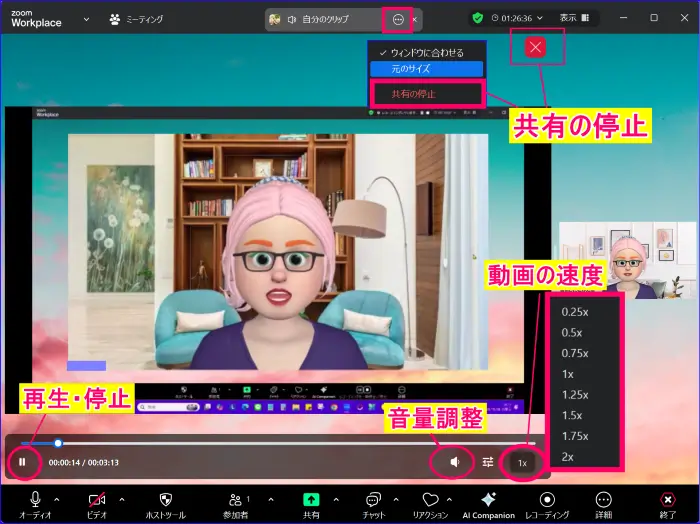Expand the video options arrow beside ビデオ
The height and width of the screenshot is (524, 700).
coord(122,499)
